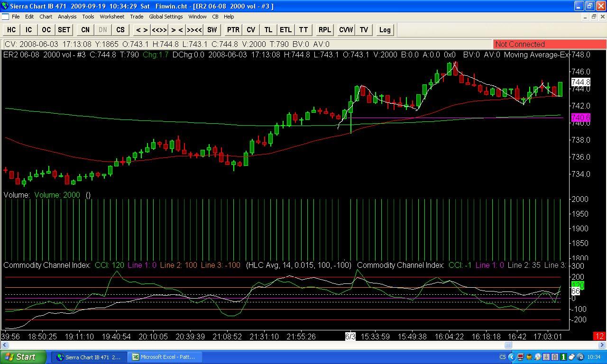This screenshot has height=364, width=607.
Task: Click the 6/3 date marker on time axis
Action: (x=350, y=337)
